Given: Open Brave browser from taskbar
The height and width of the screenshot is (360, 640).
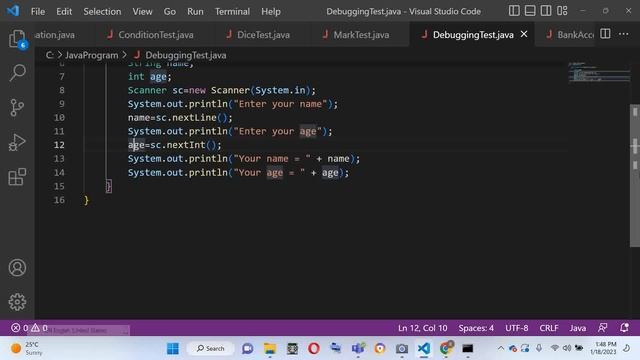Looking at the screenshot, I should 380,349.
